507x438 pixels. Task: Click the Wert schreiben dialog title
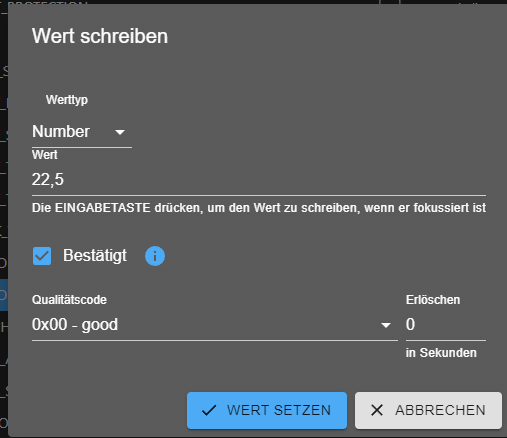(x=100, y=36)
